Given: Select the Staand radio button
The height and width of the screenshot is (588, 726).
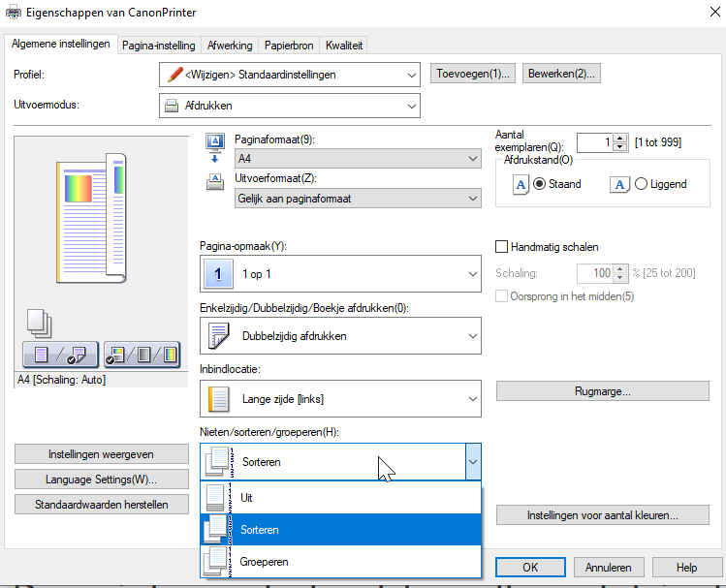Looking at the screenshot, I should (540, 184).
